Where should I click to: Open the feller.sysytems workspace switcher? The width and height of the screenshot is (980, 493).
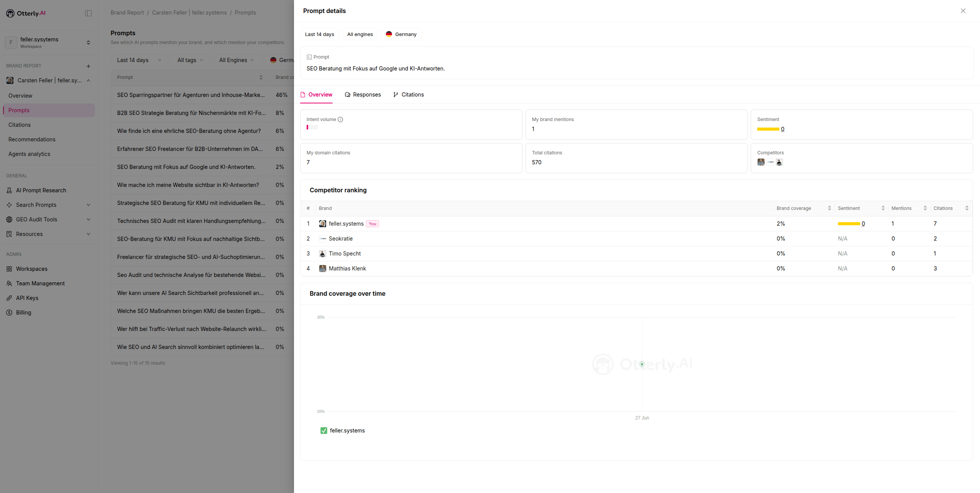tap(49, 43)
